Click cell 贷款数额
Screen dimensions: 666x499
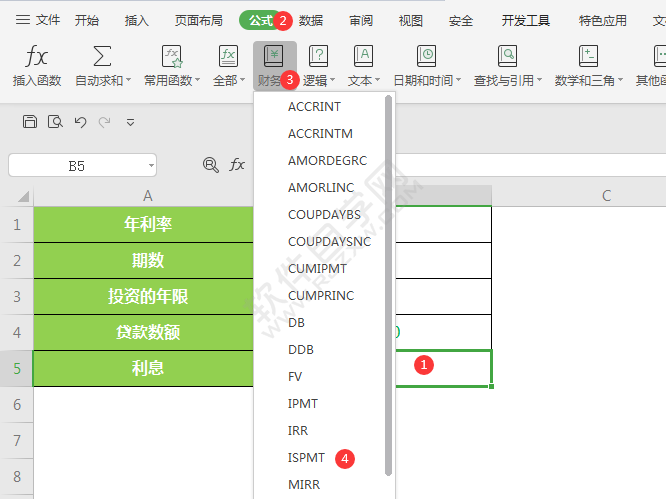(144, 332)
